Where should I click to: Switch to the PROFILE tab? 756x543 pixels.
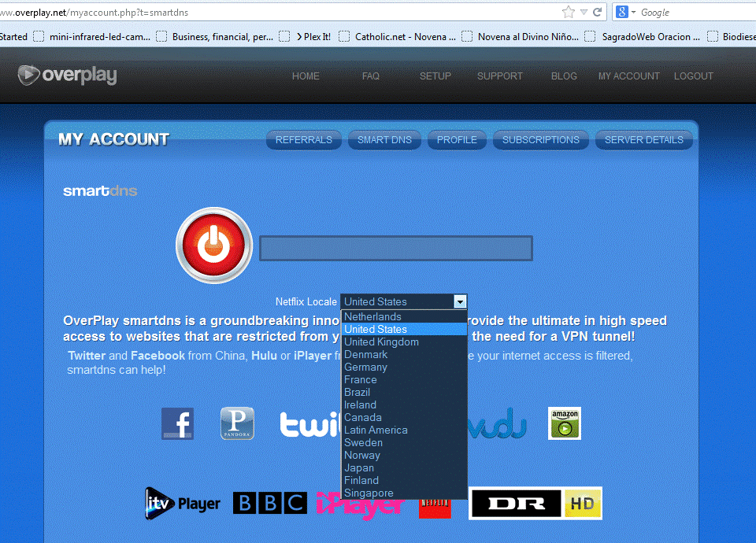457,140
